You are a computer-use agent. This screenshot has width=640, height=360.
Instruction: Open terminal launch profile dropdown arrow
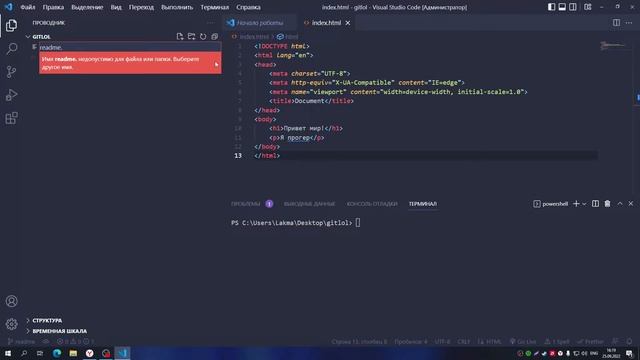click(584, 204)
